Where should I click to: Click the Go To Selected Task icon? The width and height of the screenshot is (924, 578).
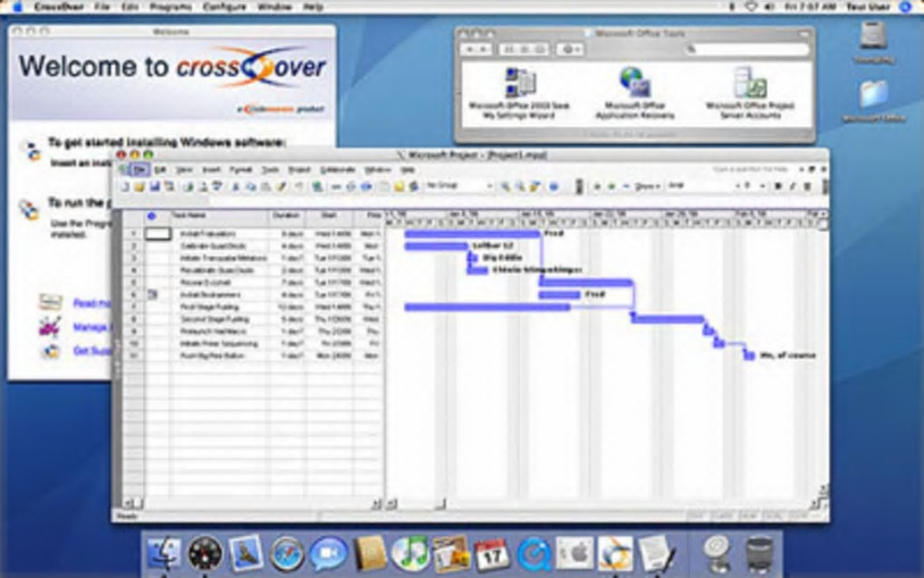[x=535, y=187]
